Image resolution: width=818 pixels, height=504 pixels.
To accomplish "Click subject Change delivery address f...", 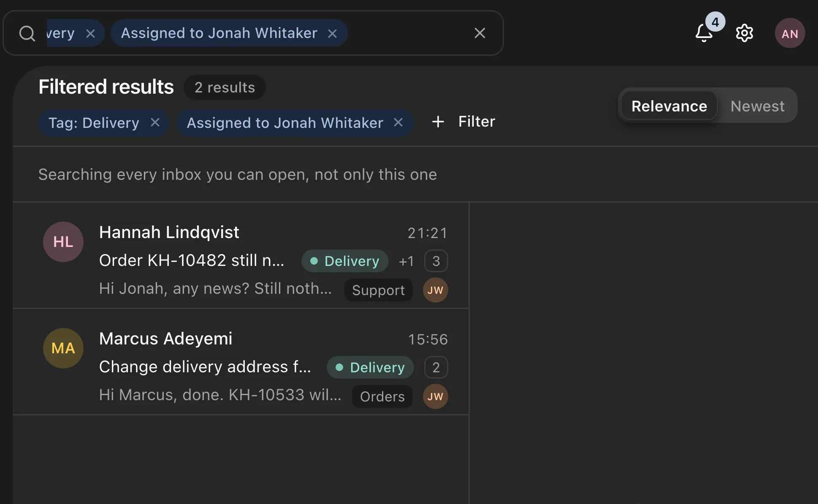I will [x=205, y=367].
